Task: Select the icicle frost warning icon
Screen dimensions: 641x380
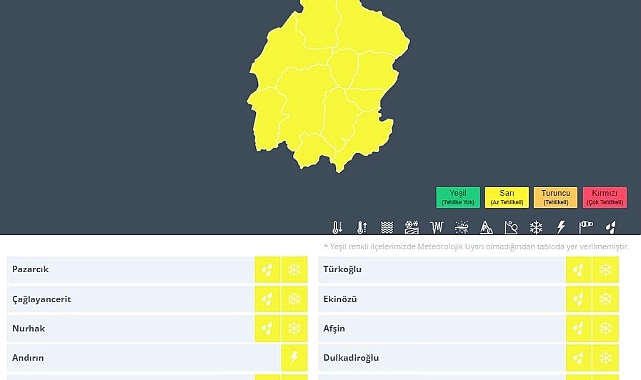Action: coord(437,227)
